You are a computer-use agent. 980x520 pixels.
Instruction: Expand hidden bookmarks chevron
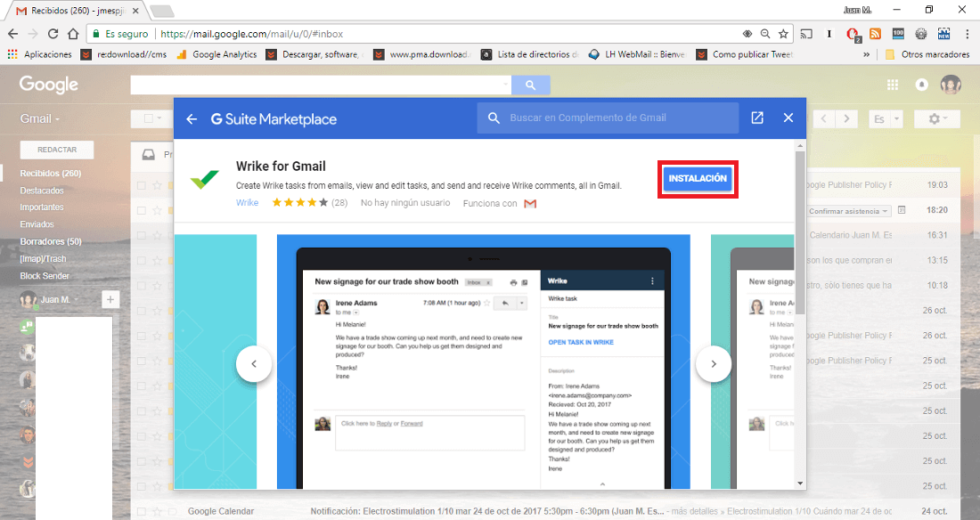pos(866,54)
